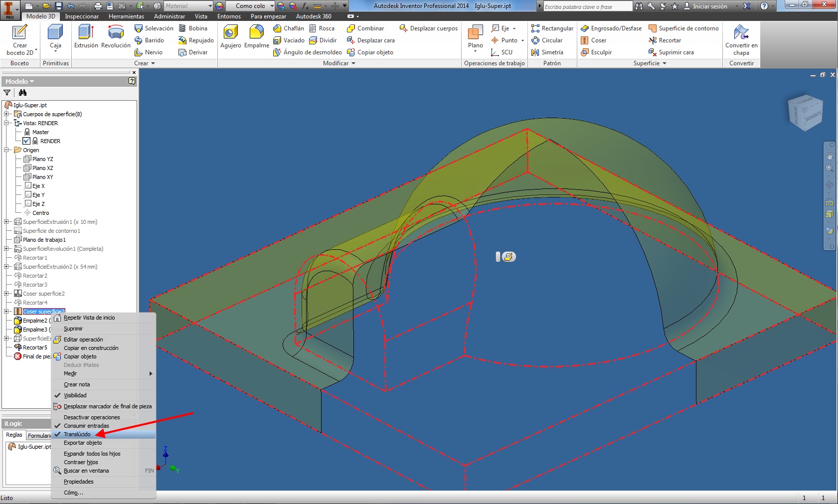Screen dimensions: 838x504
Task: Select the Nervio rib tool
Action: click(149, 52)
